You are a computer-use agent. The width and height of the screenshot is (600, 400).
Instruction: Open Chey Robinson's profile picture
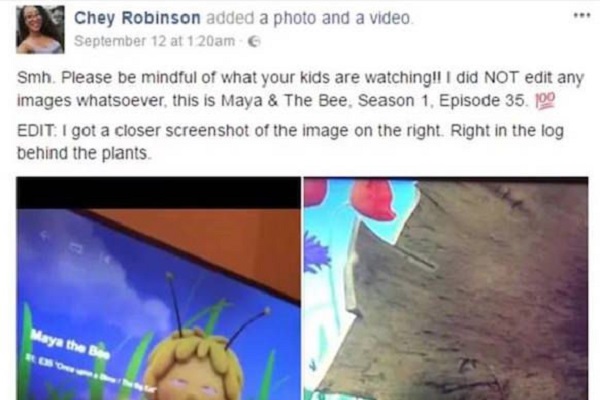point(40,29)
